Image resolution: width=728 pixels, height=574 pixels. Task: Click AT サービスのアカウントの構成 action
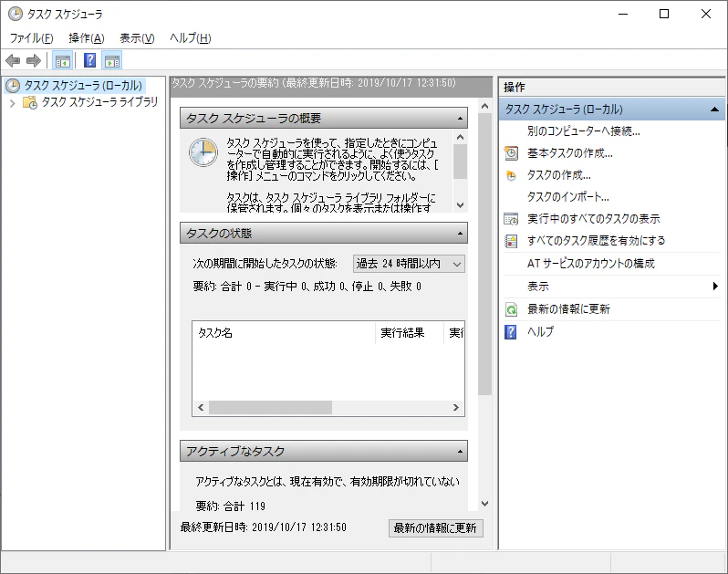click(x=590, y=264)
